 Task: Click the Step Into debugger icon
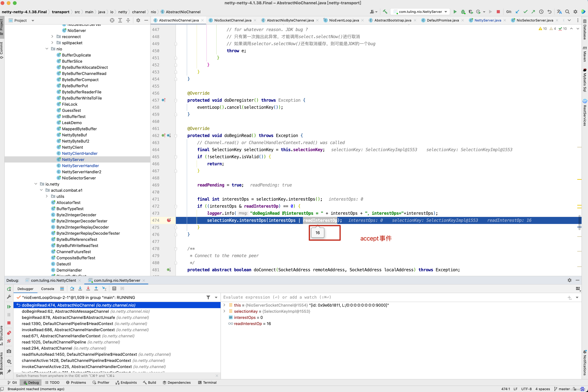[80, 288]
